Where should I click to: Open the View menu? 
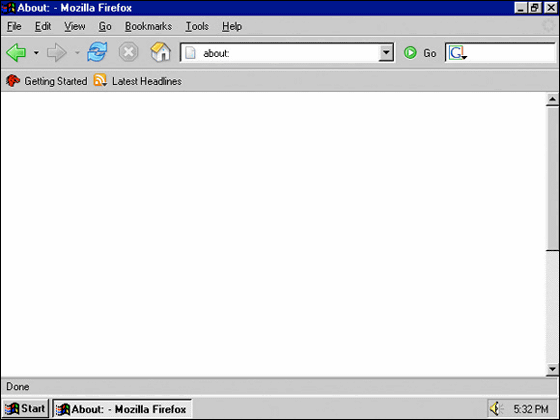click(75, 26)
